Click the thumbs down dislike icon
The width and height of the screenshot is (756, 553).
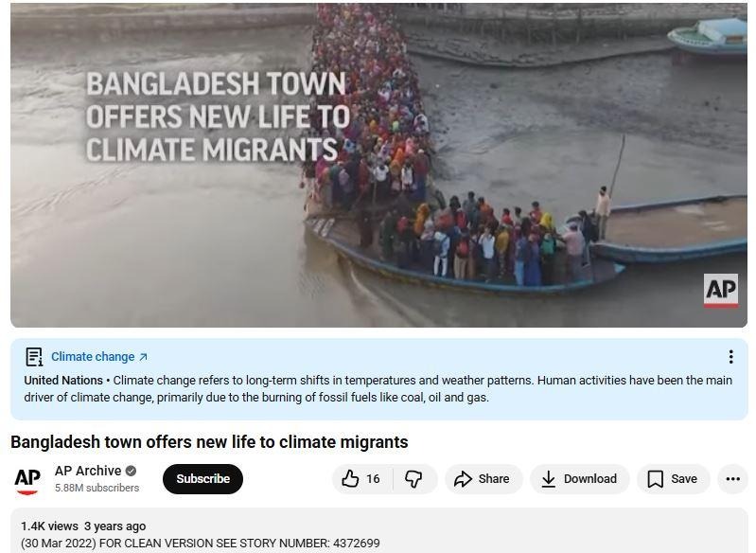pyautogui.click(x=413, y=479)
